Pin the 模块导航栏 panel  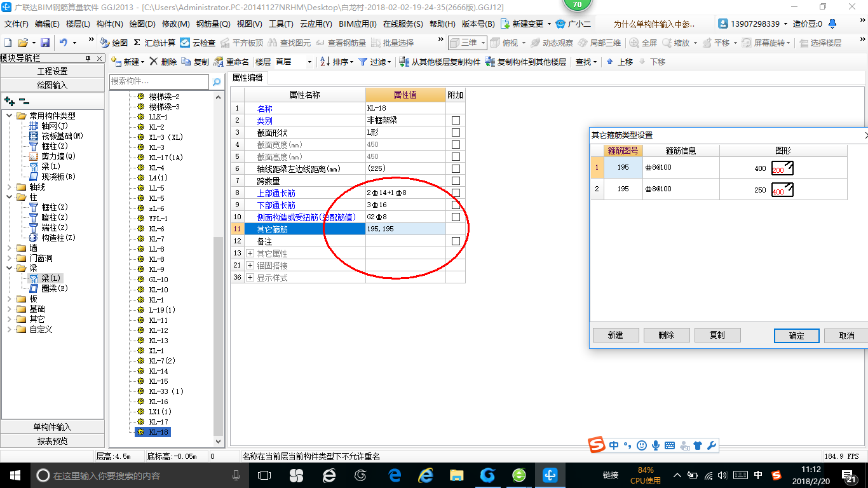pos(88,58)
